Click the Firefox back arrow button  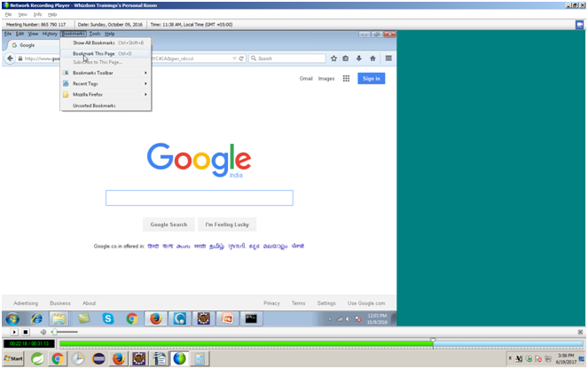pyautogui.click(x=10, y=59)
